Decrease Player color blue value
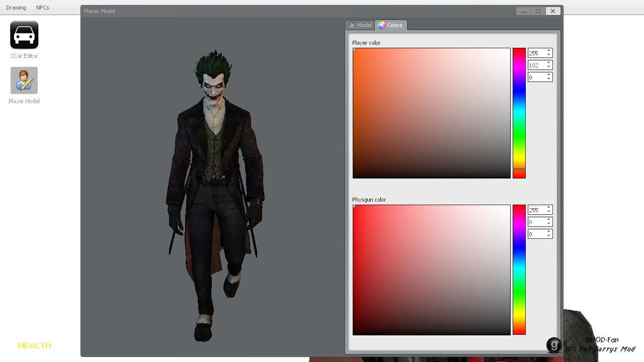 tap(549, 79)
